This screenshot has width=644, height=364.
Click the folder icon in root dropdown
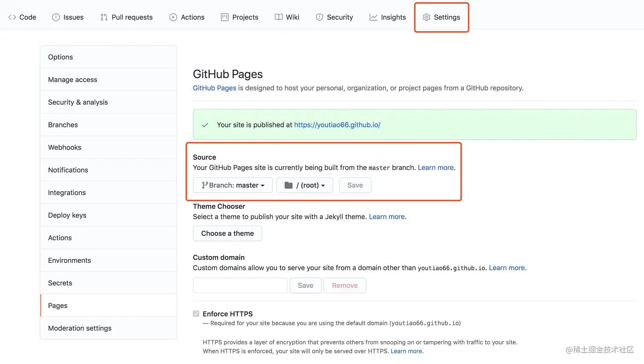click(288, 185)
